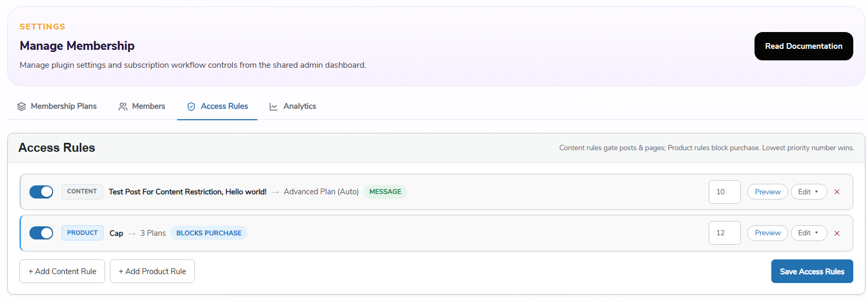The height and width of the screenshot is (303, 868).
Task: Open the Analytics tab
Action: coord(293,106)
